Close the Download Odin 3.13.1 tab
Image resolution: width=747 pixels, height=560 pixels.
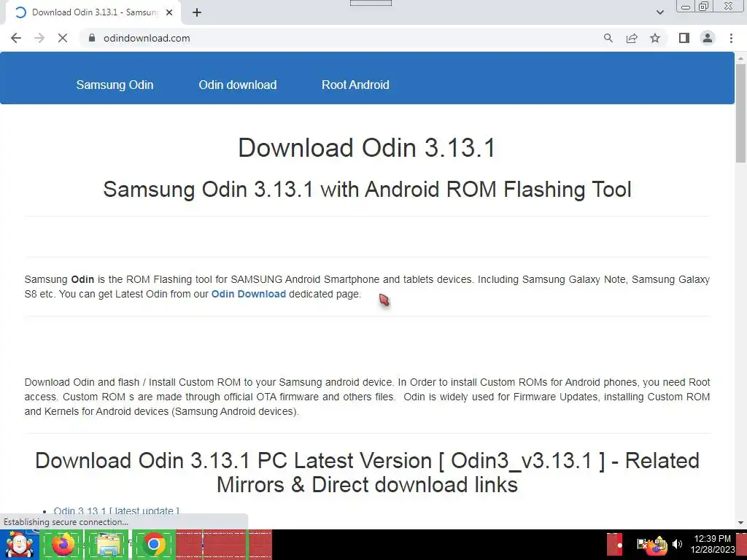coord(169,13)
